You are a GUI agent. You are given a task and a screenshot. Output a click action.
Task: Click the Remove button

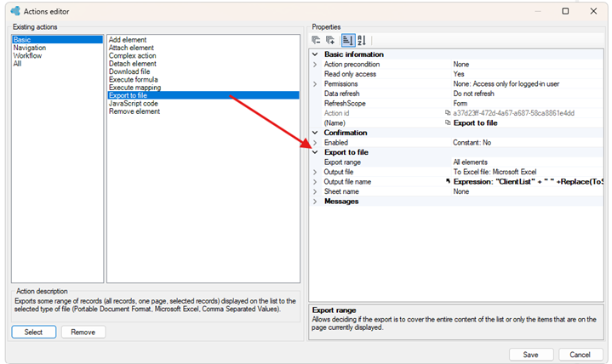tap(83, 332)
